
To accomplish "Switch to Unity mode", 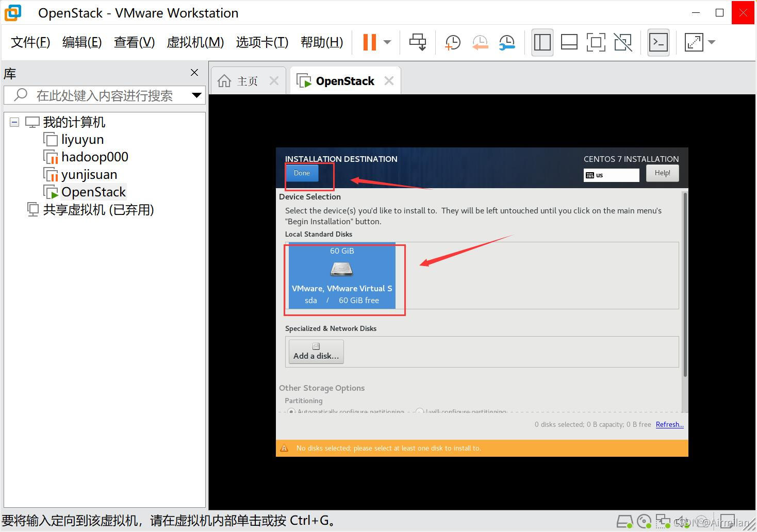I will [622, 42].
